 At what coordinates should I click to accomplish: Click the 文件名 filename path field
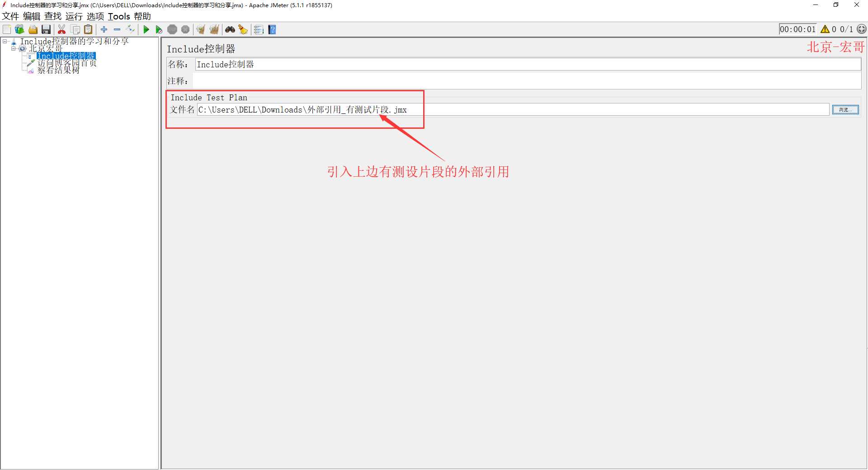(x=513, y=109)
